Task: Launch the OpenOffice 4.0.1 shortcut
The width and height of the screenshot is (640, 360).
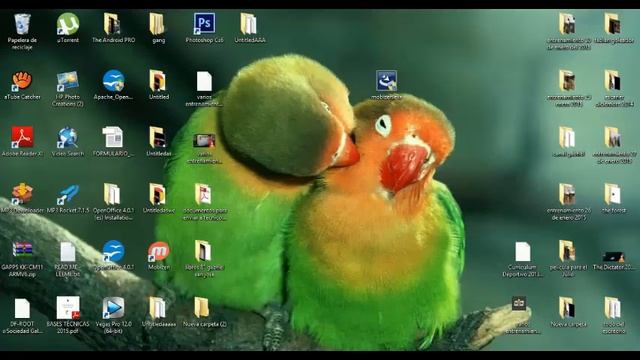Action: click(x=113, y=251)
